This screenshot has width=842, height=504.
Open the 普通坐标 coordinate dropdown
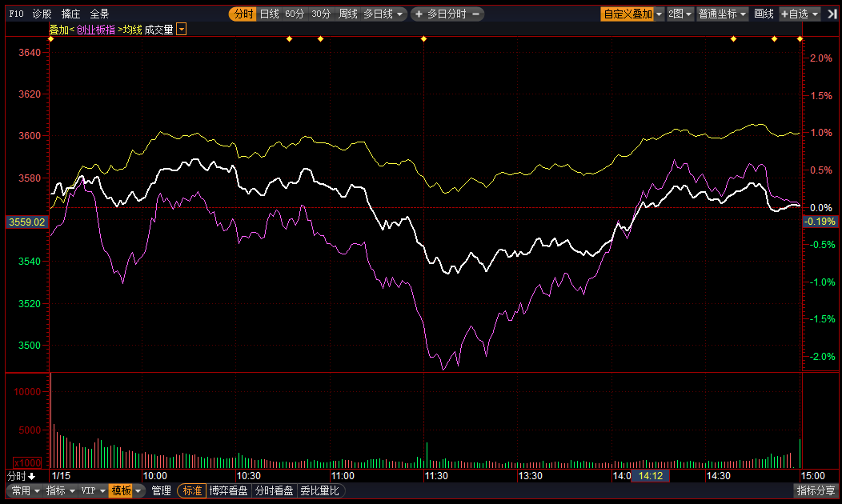(x=722, y=14)
